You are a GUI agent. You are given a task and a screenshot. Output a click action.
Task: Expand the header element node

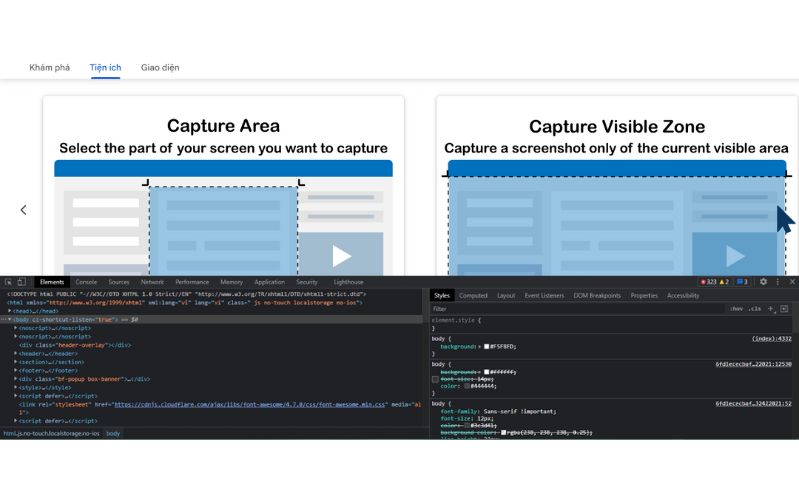pyautogui.click(x=16, y=354)
